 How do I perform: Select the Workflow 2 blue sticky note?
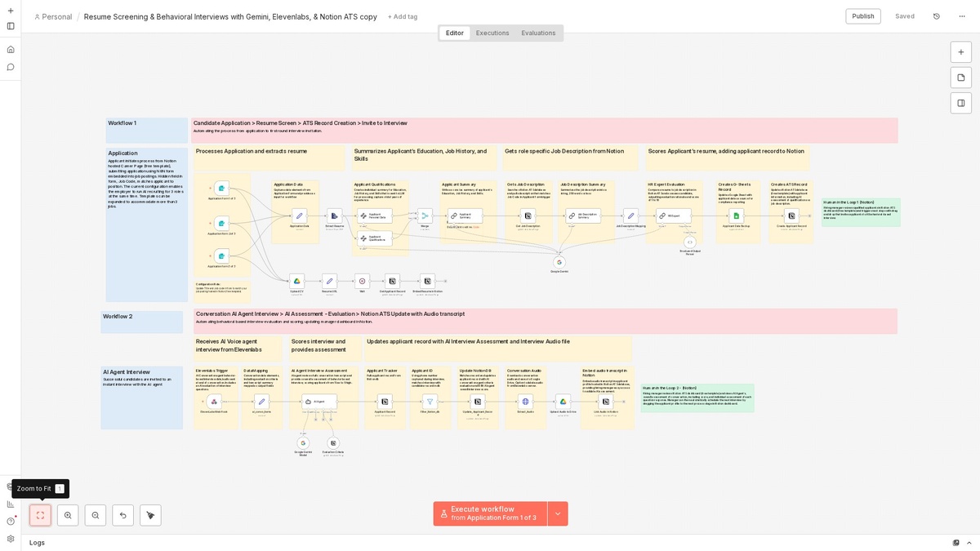tap(142, 322)
